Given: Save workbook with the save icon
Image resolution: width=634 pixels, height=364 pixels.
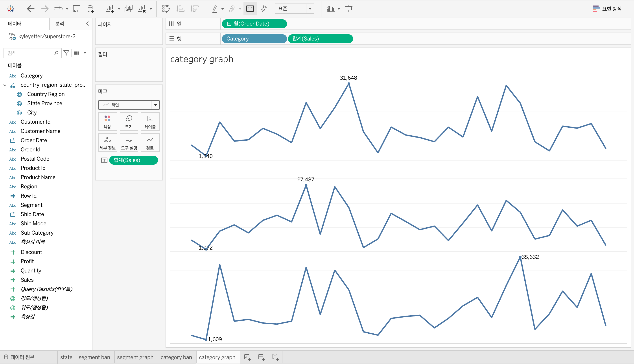Looking at the screenshot, I should coord(77,9).
